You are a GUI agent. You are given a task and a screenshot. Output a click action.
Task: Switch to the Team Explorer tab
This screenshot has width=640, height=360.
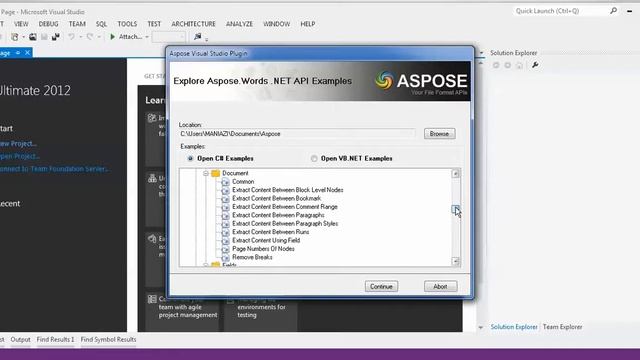click(562, 327)
